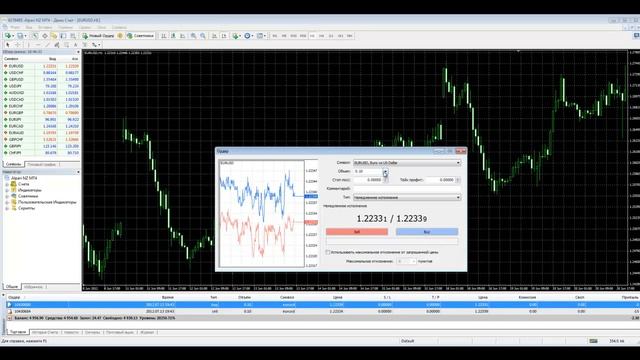Expand the Индикаторы node in Navigator
Image resolution: width=640 pixels, height=360 pixels.
click(7, 191)
